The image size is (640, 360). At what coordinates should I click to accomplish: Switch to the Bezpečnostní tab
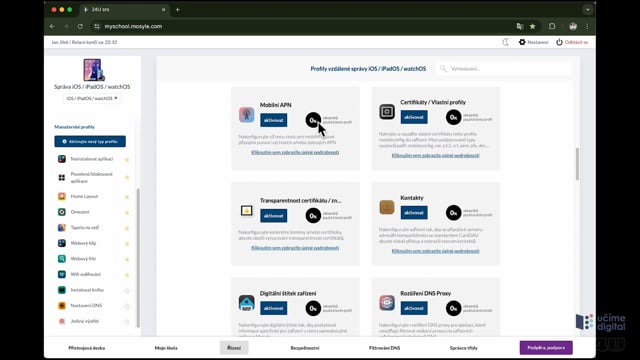pyautogui.click(x=305, y=348)
